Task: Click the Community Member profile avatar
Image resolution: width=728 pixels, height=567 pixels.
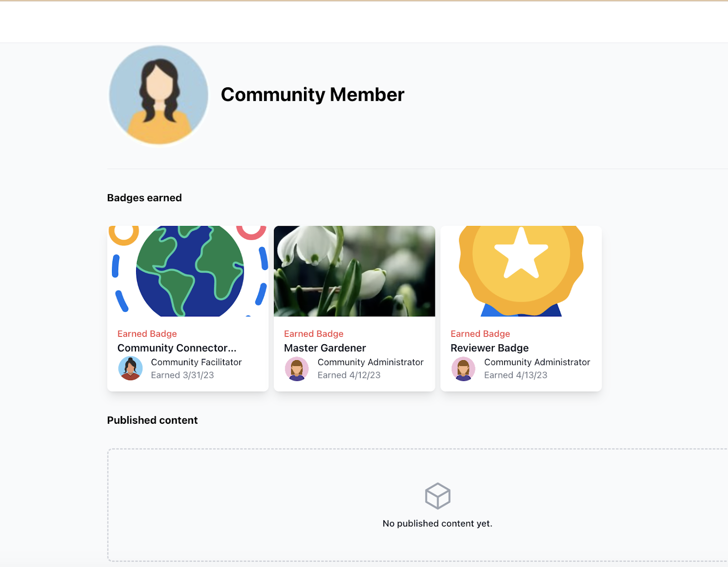Action: tap(159, 95)
